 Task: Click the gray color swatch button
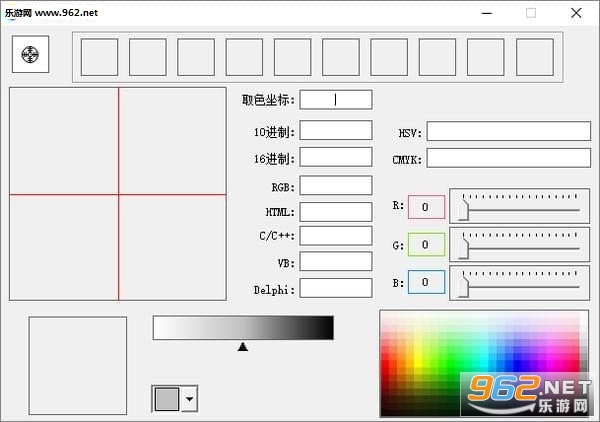coord(167,399)
